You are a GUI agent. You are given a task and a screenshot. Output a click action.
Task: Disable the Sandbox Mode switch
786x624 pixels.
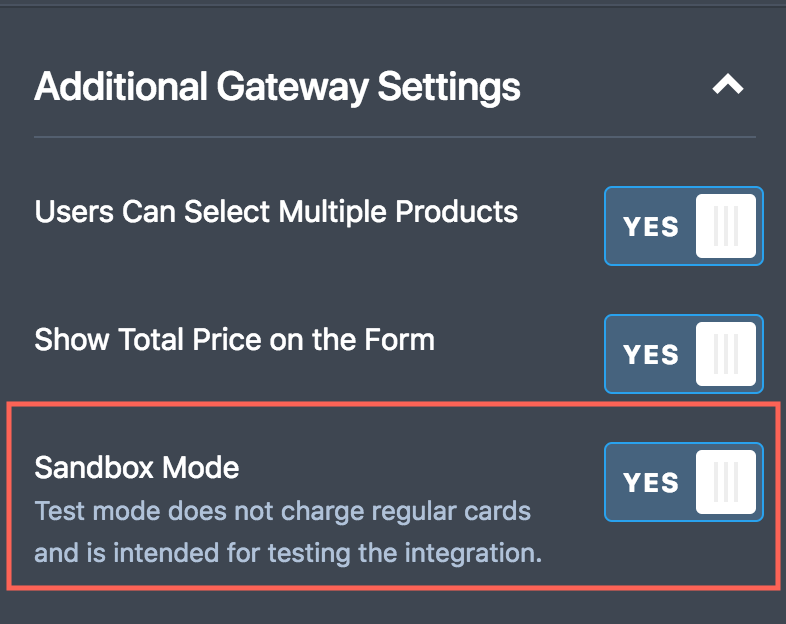[684, 482]
